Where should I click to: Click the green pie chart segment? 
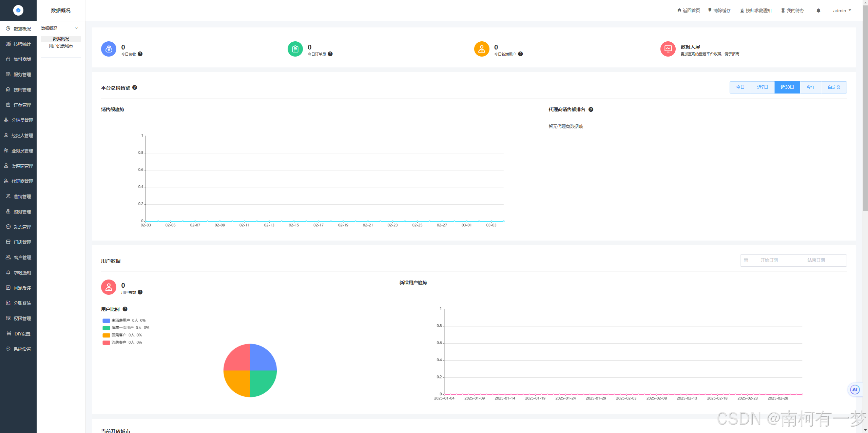(x=262, y=382)
